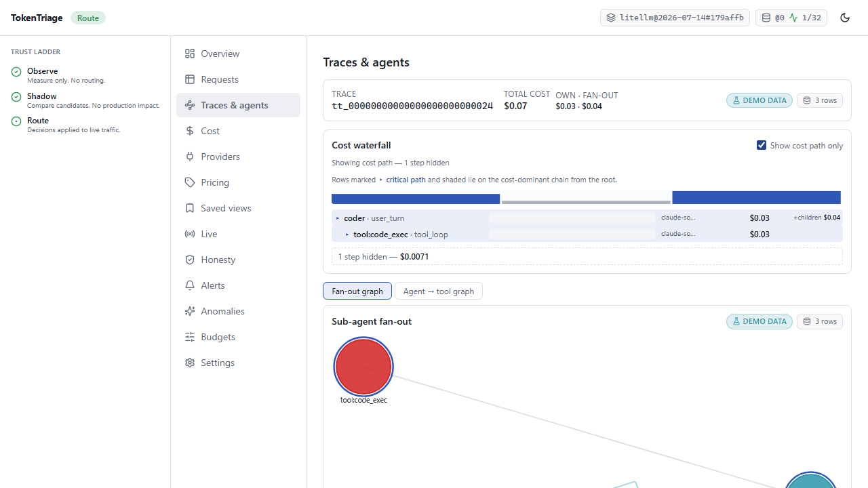Viewport: 868px width, 488px height.
Task: Click the red tool:code_exec node in the graph
Action: coord(363,366)
